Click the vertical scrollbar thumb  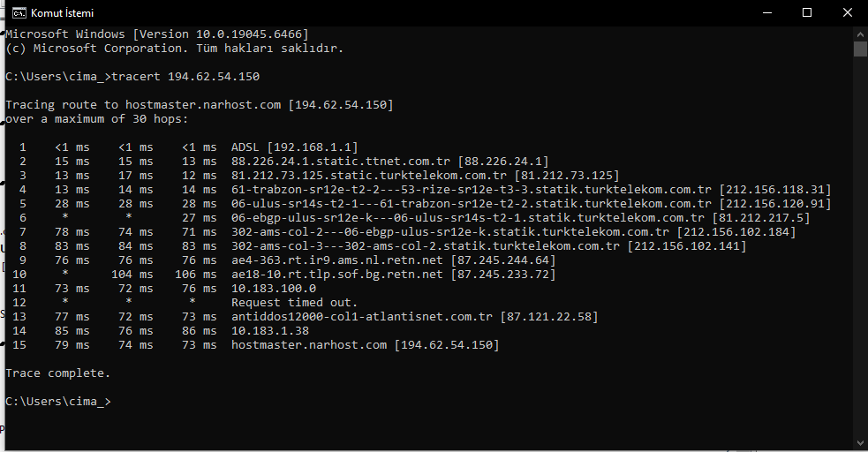(860, 49)
